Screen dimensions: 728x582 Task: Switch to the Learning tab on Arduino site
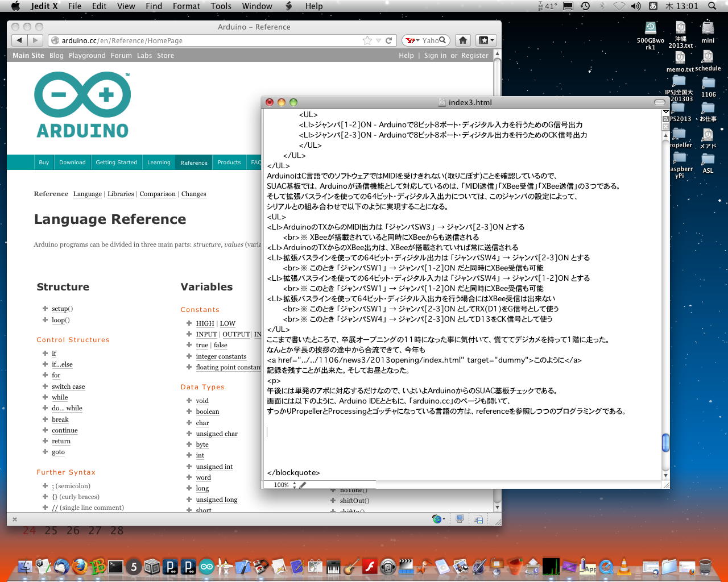[x=159, y=163]
